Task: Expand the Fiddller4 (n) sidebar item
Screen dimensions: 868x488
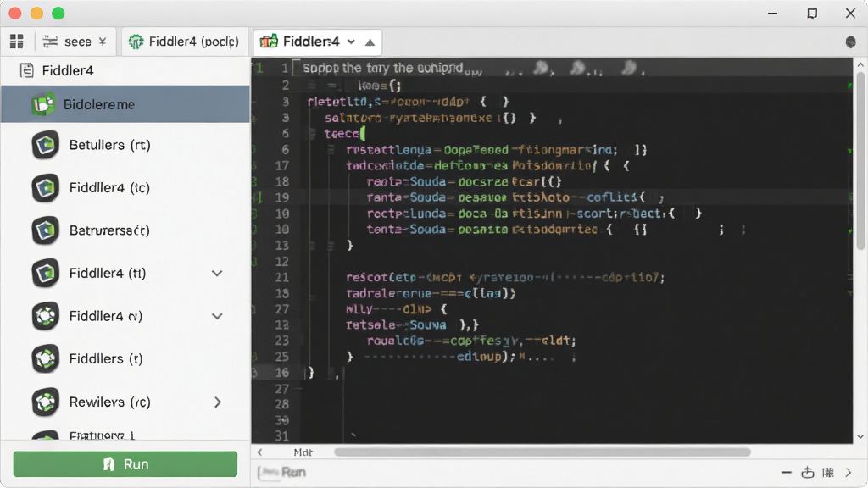Action: click(x=218, y=316)
